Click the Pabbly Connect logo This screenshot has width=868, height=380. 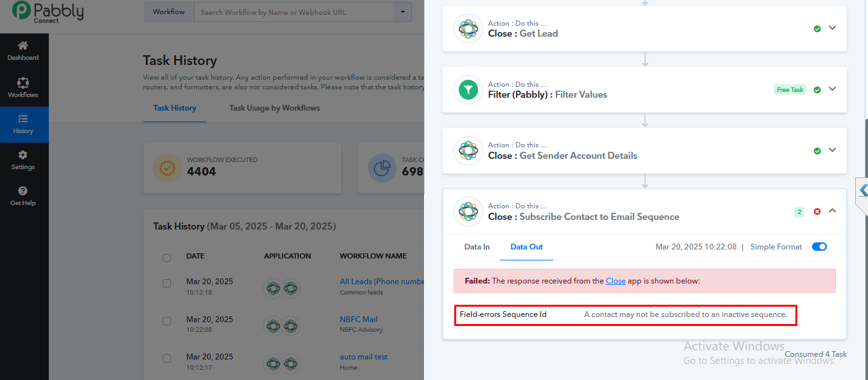pos(48,12)
